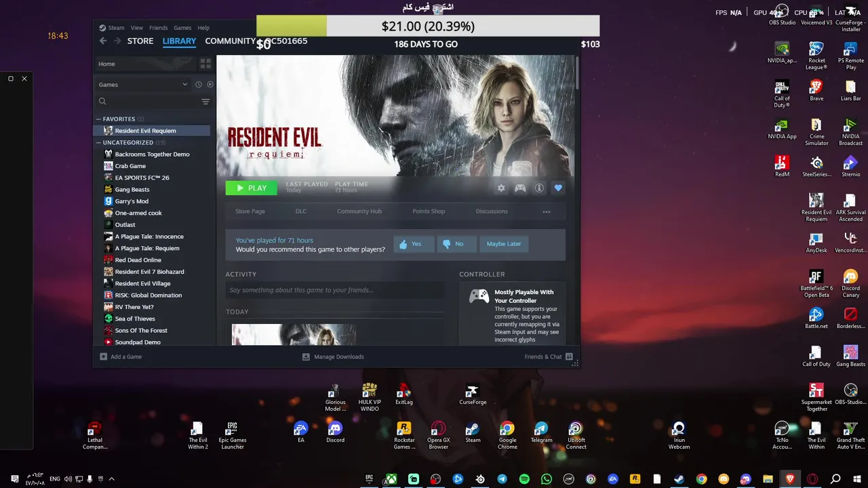Collapse the Uncategorized category
Viewport: 868px width, 488px height.
pos(98,143)
